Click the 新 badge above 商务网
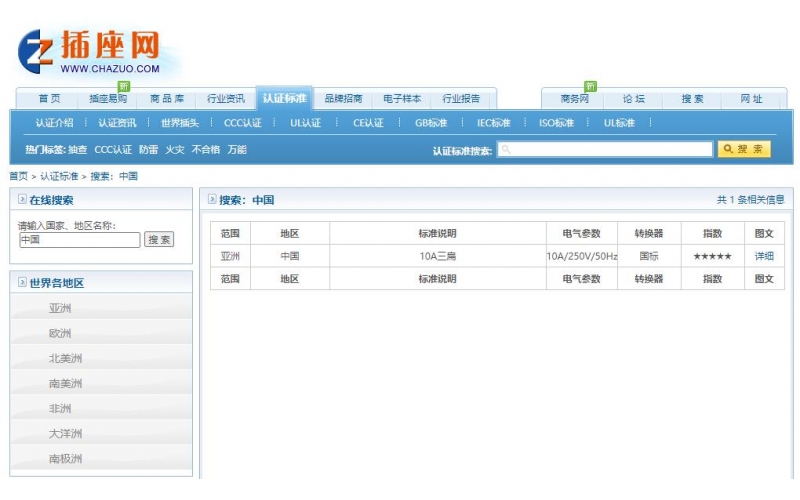The width and height of the screenshot is (800, 500). (591, 86)
